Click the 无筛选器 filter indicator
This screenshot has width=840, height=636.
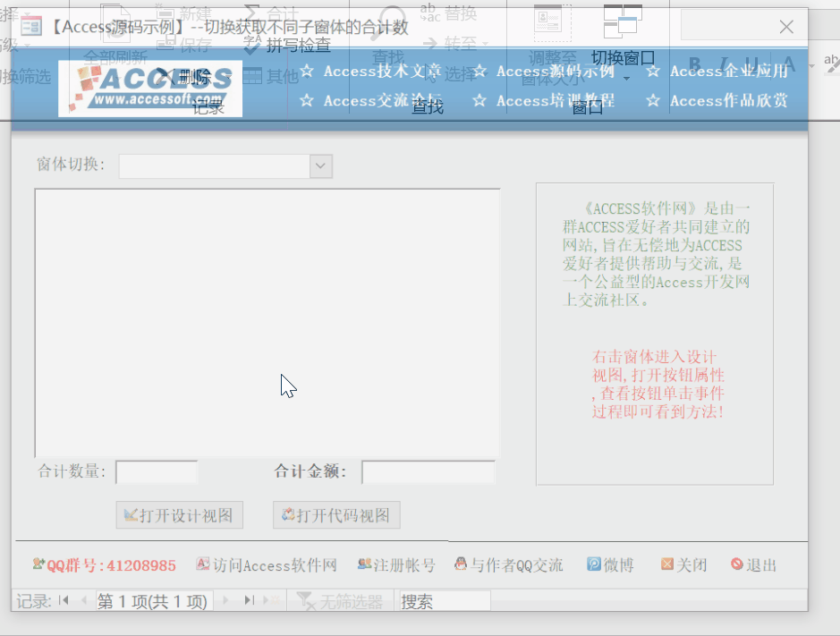coord(340,601)
